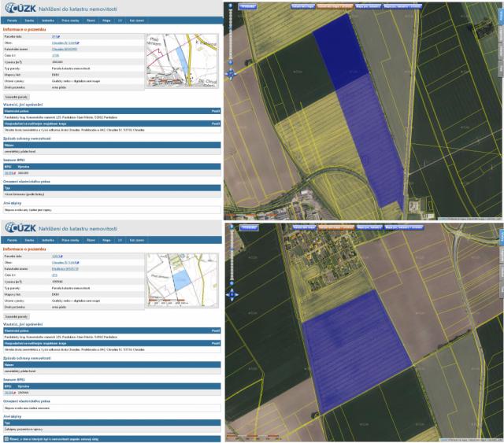
Task: Click zoom-in button at top of lower map
Action: click(x=230, y=227)
